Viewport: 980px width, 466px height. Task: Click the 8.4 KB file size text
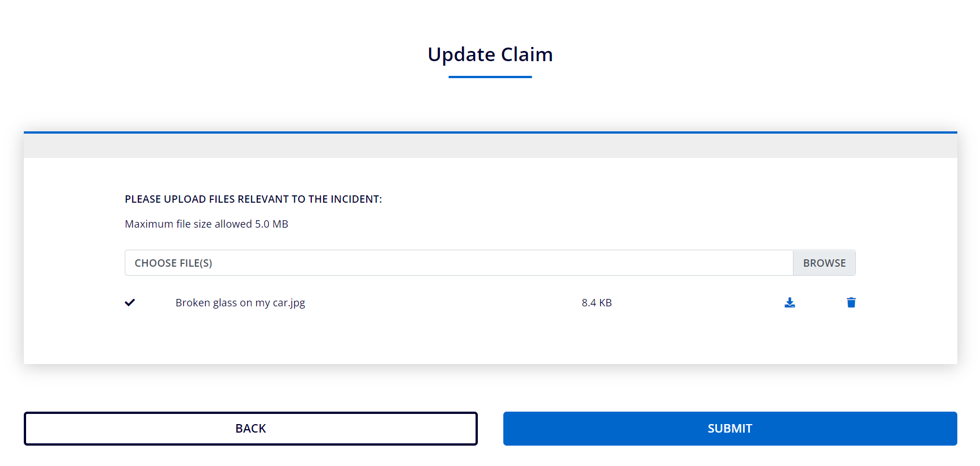[596, 303]
